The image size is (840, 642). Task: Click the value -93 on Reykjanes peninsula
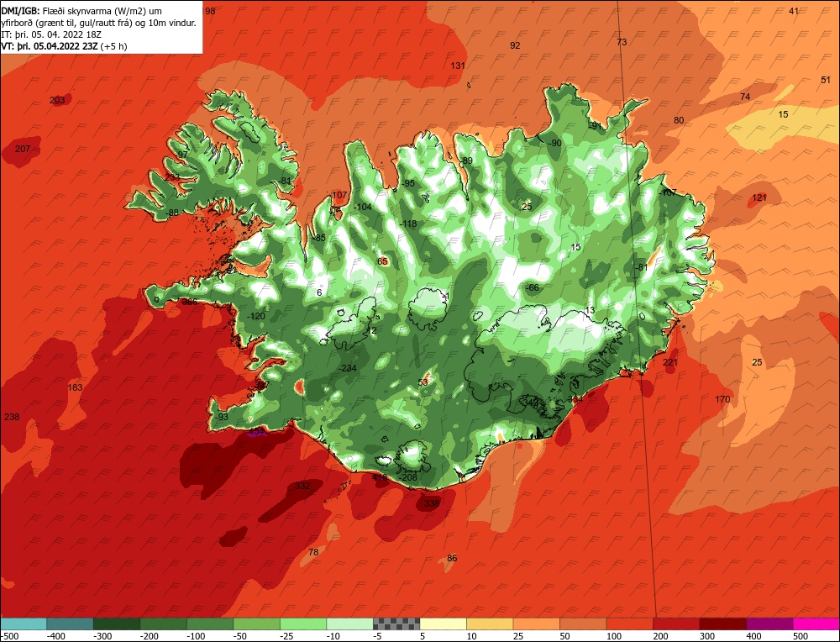click(221, 417)
